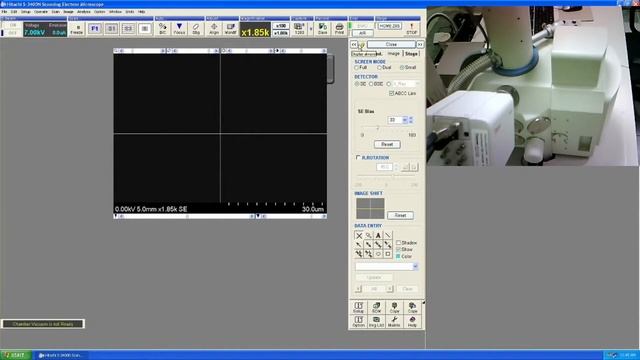Open the Maintenance wrench icon
640x360 pixels.
click(394, 322)
